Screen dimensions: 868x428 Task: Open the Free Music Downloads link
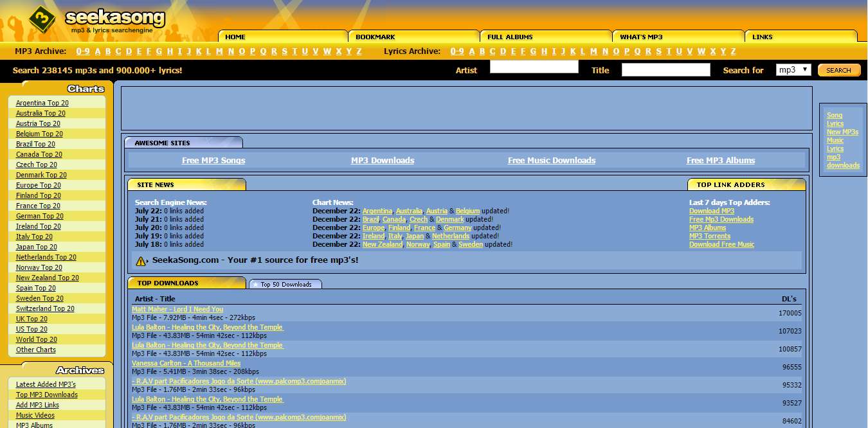[x=552, y=161]
